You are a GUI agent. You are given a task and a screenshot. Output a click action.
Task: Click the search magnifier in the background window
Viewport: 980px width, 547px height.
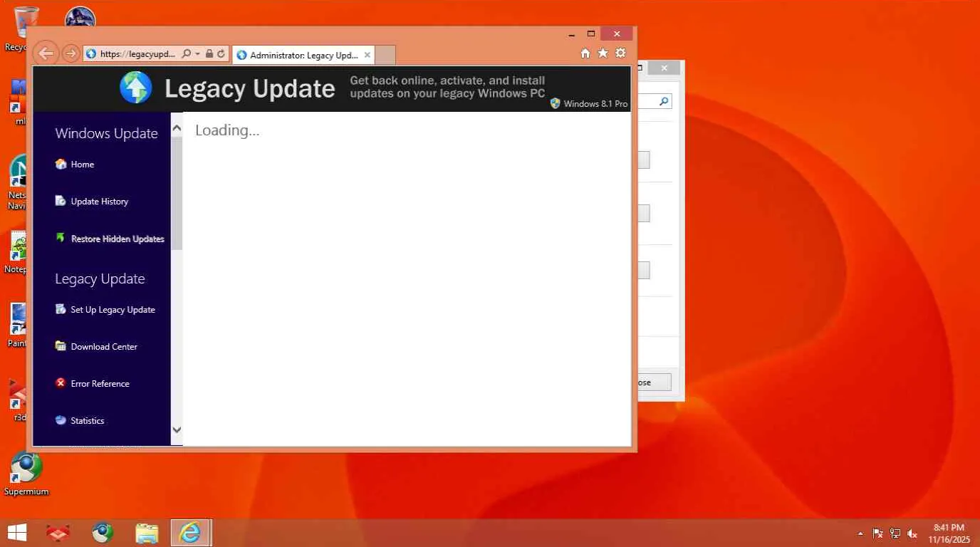[x=664, y=102]
